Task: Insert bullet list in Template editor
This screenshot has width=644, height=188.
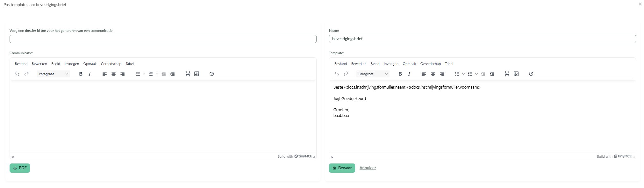Action: point(457,74)
